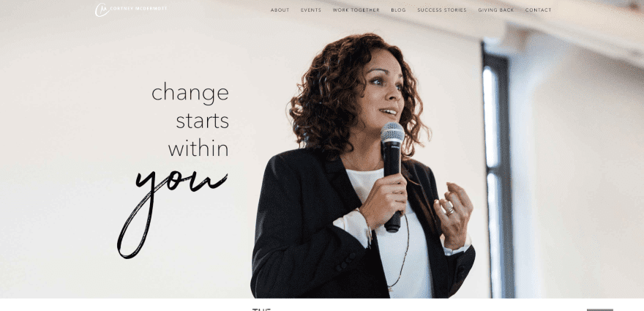Click the word "within" in hero heading

(x=198, y=149)
